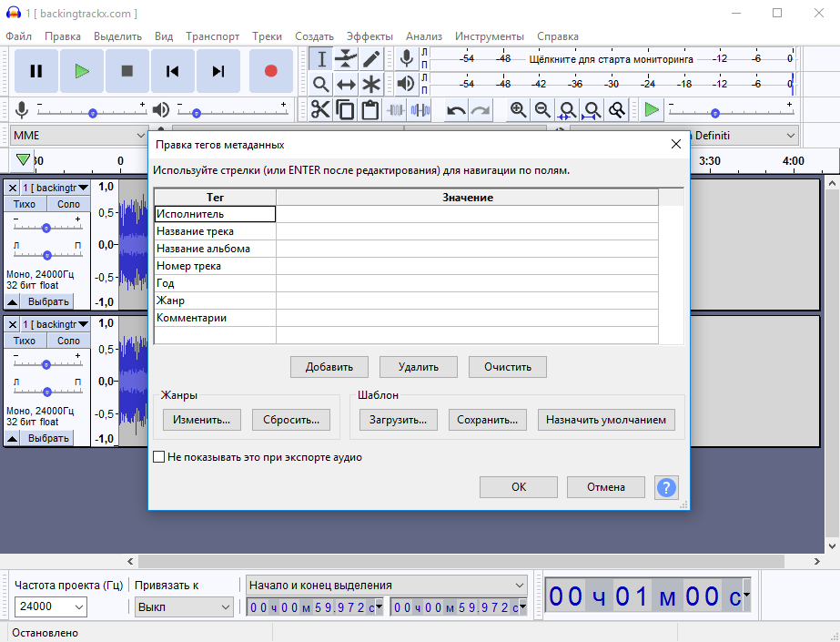
Task: Click Выбрать button on first track
Action: coord(48,301)
